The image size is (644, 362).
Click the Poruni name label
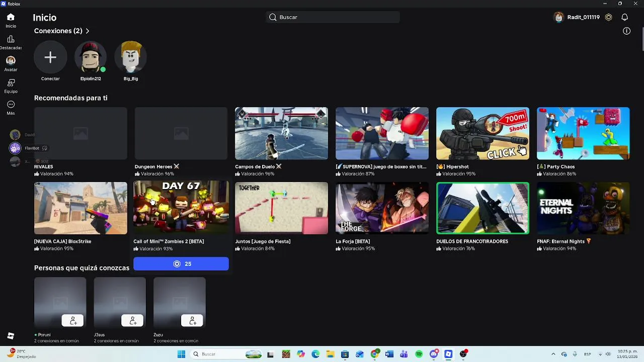44,335
